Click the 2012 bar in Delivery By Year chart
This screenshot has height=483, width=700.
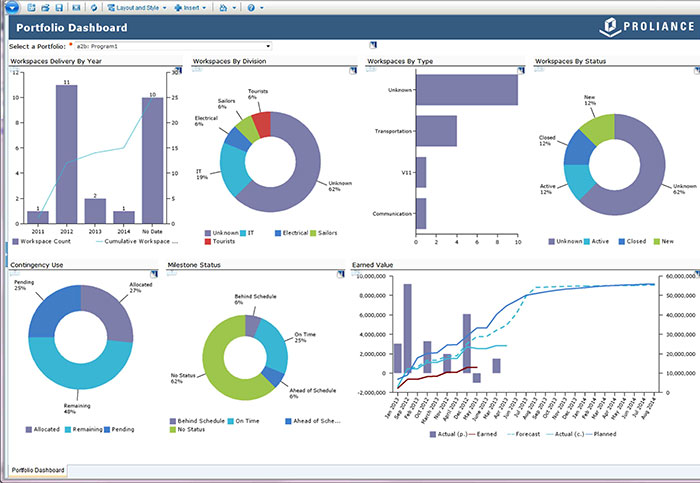[67, 154]
